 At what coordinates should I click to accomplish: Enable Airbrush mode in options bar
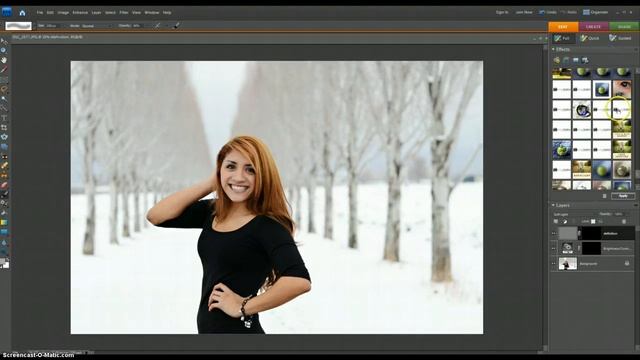point(158,25)
